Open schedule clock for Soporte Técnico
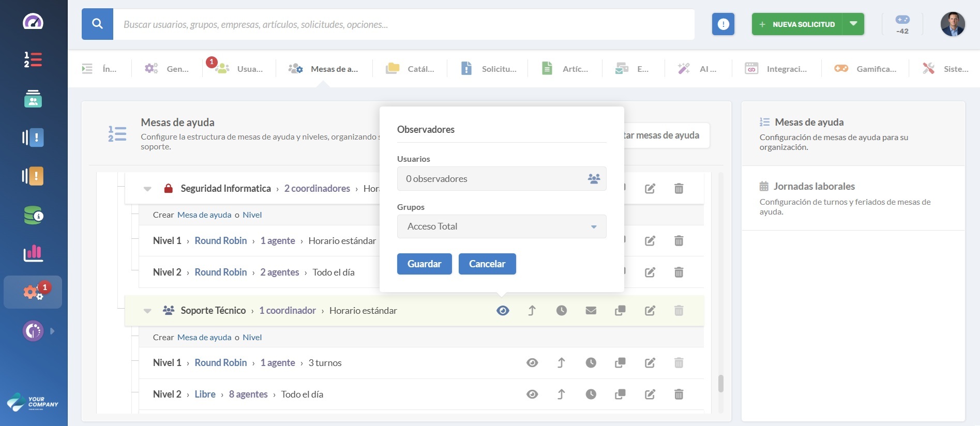This screenshot has height=426, width=980. (562, 310)
